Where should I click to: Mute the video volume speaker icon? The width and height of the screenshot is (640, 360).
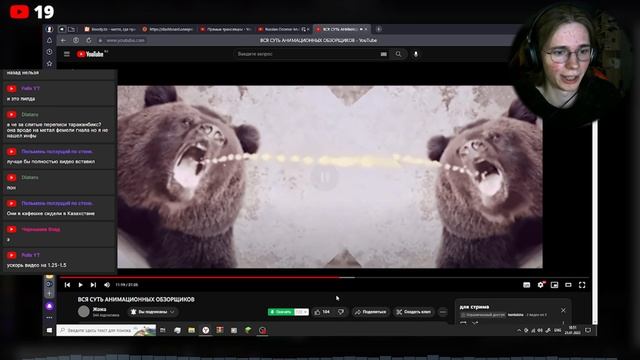coord(107,285)
